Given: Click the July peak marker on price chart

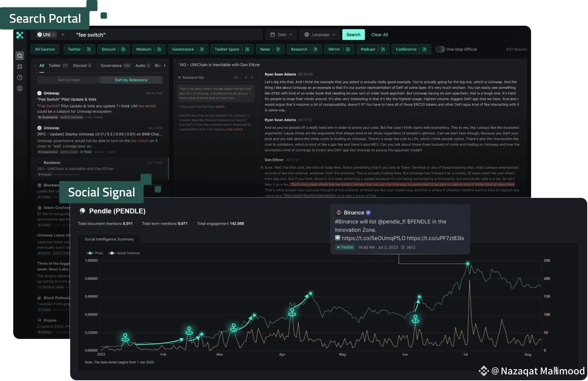Looking at the screenshot, I should pos(468,264).
